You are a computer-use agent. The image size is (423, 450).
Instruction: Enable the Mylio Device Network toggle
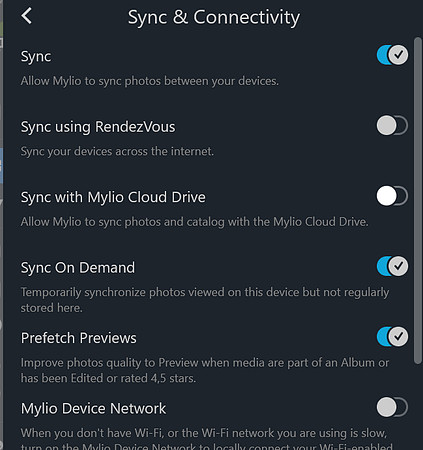coord(392,407)
